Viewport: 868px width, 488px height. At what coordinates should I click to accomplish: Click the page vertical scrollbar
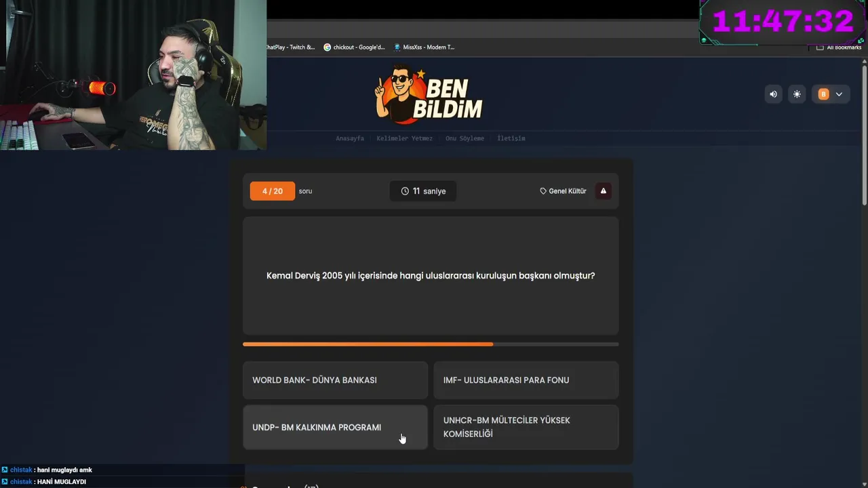pyautogui.click(x=865, y=136)
